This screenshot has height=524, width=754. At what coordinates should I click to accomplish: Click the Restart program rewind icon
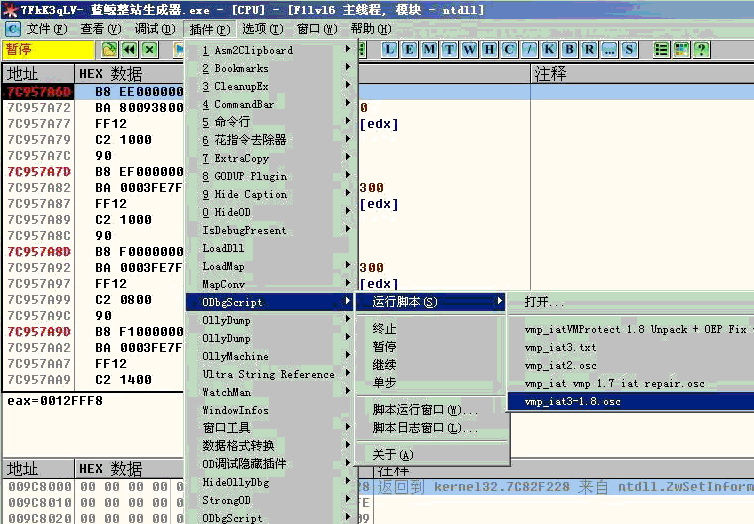tap(130, 50)
